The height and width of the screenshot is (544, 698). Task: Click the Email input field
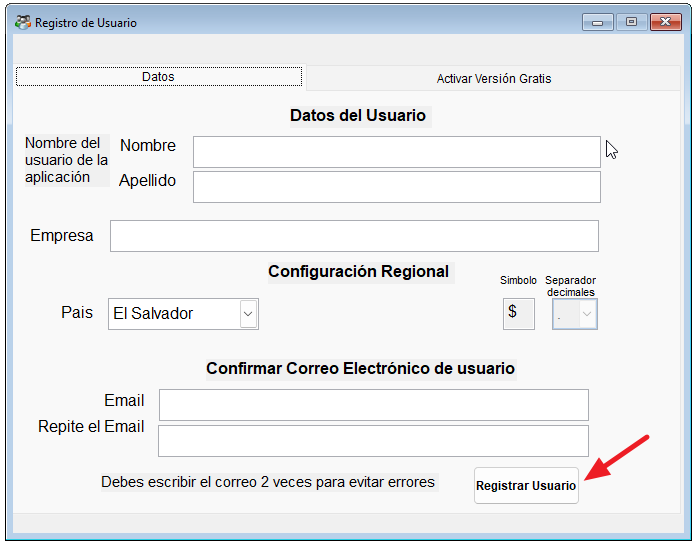tap(374, 405)
